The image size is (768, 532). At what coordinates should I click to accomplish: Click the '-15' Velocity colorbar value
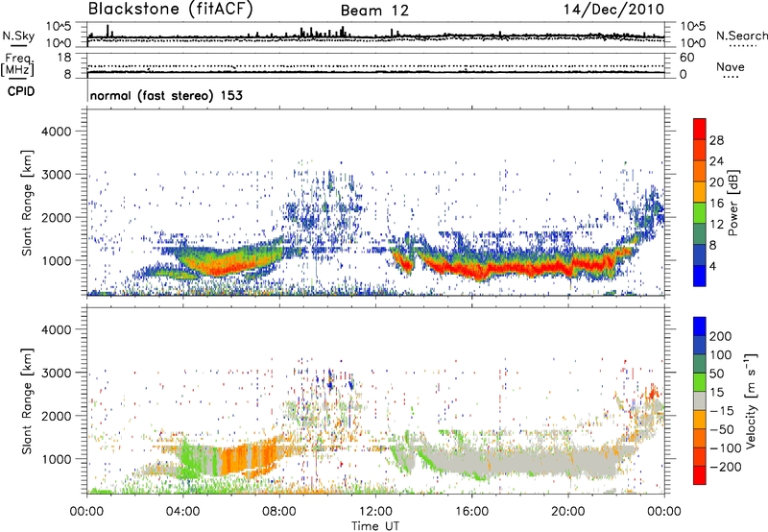(x=722, y=411)
